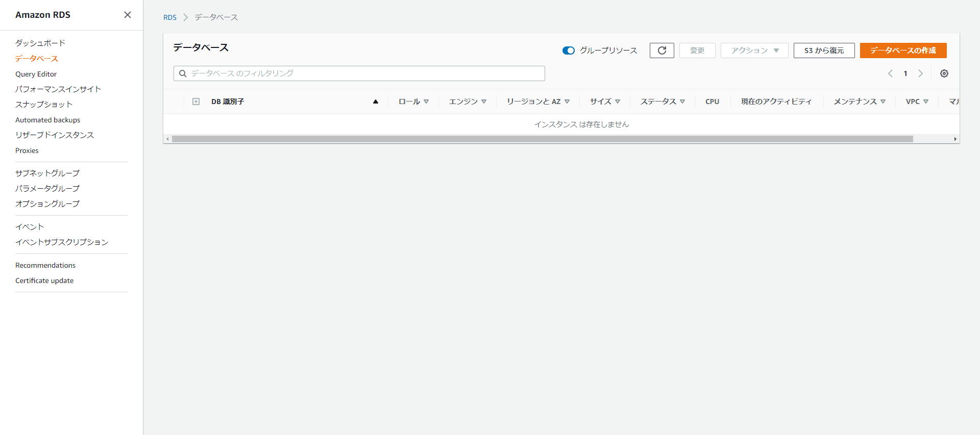The height and width of the screenshot is (435, 980).
Task: Click the 現在のアクティビティ column header
Action: (x=776, y=101)
